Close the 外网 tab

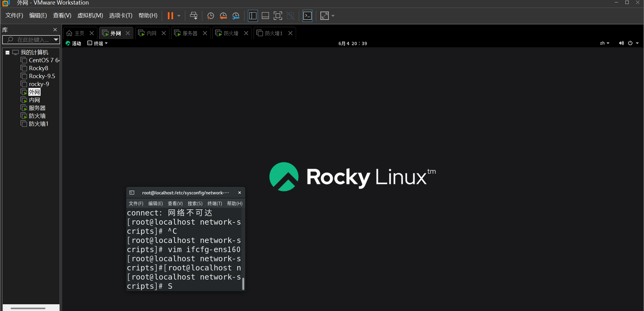click(x=128, y=33)
